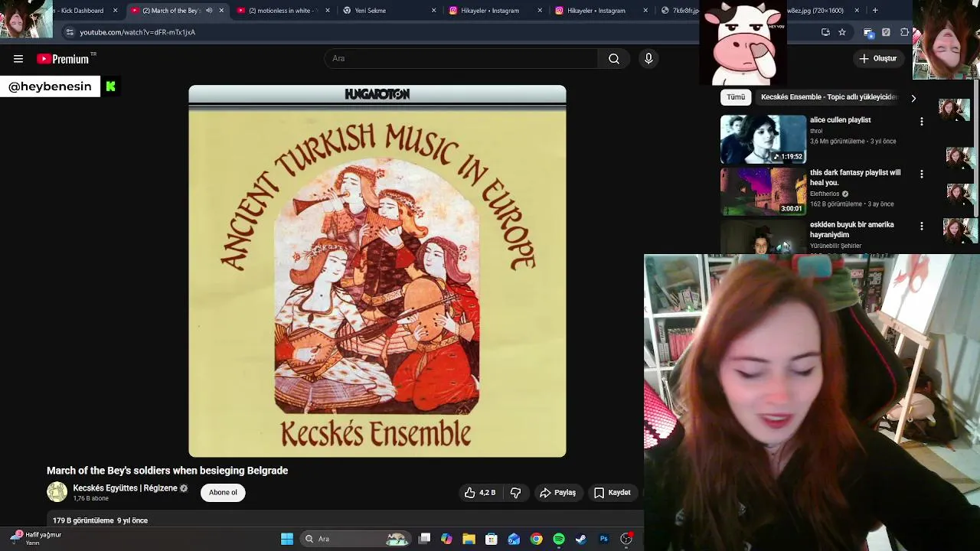Screen dimensions: 980x551
Task: Open options menu for 'alice cullen playlist'
Action: pyautogui.click(x=921, y=122)
